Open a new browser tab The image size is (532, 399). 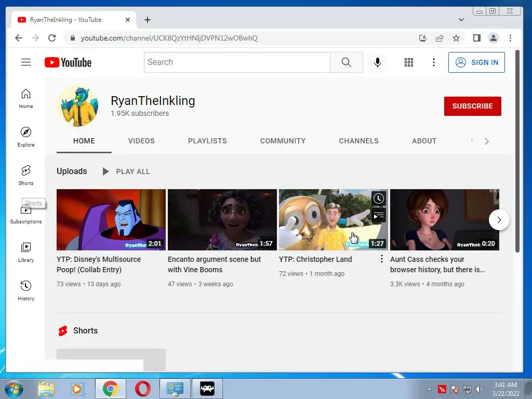coord(147,20)
